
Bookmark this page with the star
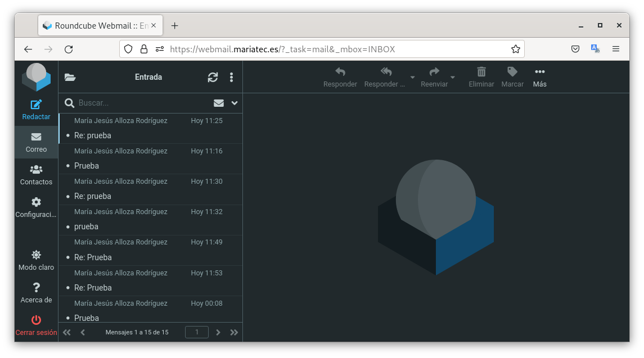[515, 49]
